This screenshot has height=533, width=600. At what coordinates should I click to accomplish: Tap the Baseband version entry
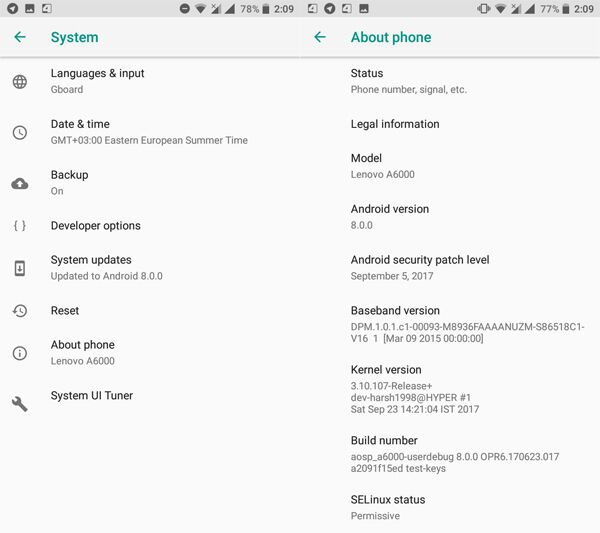click(x=450, y=324)
